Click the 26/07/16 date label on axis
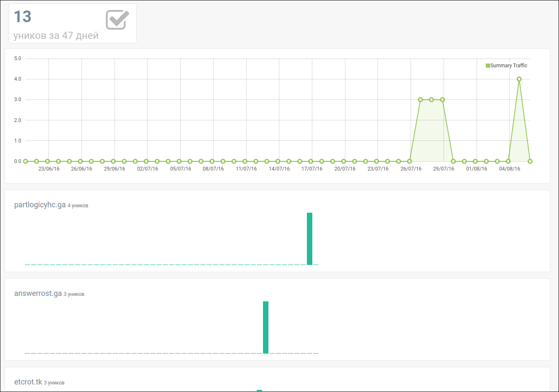 (411, 169)
